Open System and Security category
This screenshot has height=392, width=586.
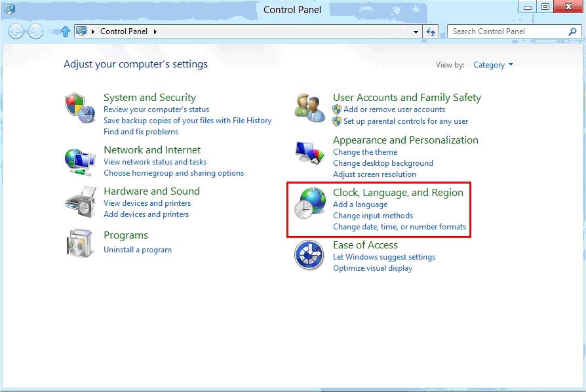[x=149, y=98]
